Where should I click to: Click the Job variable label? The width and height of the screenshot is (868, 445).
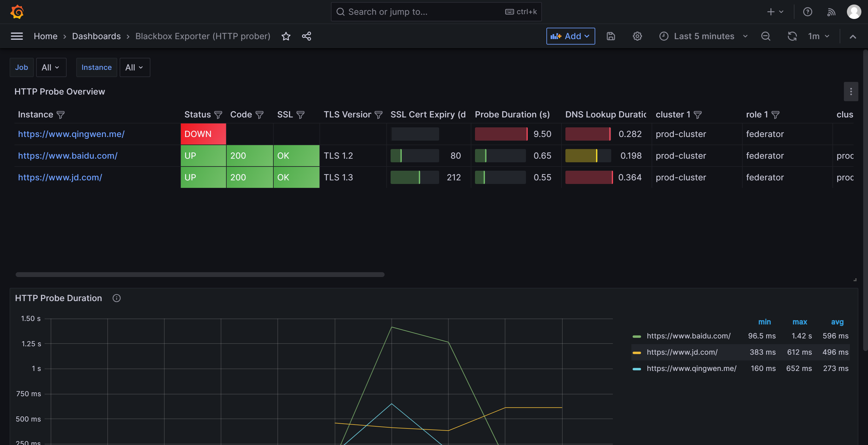click(22, 67)
